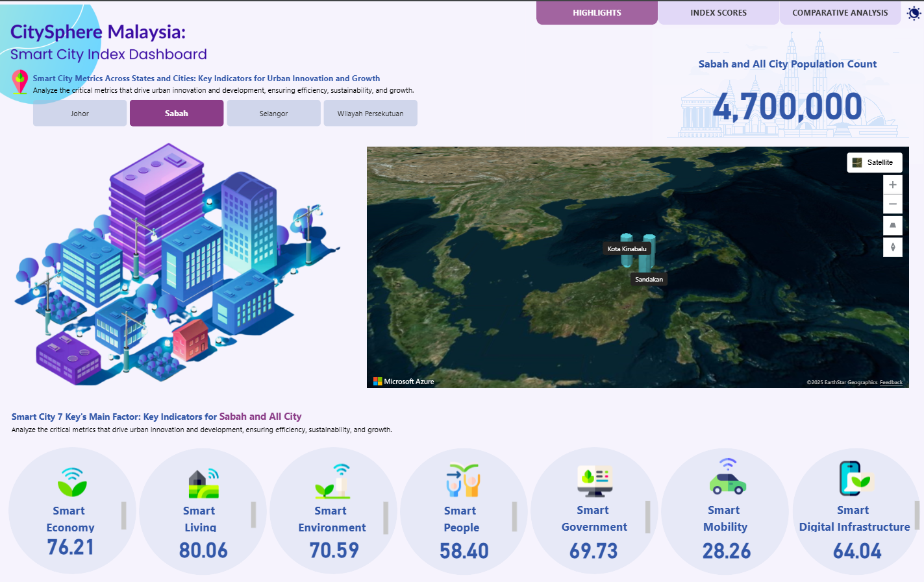
Task: Select the Highlights tab
Action: pos(597,13)
